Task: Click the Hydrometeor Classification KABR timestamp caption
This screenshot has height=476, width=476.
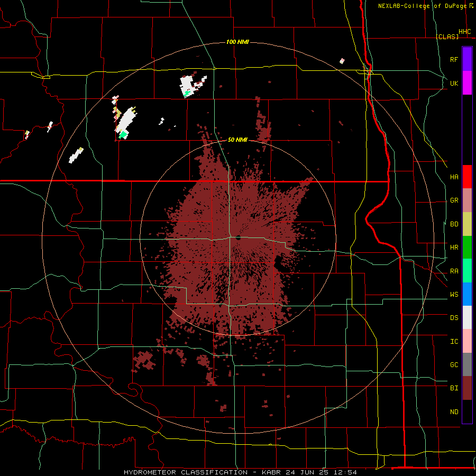Action: (x=240, y=472)
